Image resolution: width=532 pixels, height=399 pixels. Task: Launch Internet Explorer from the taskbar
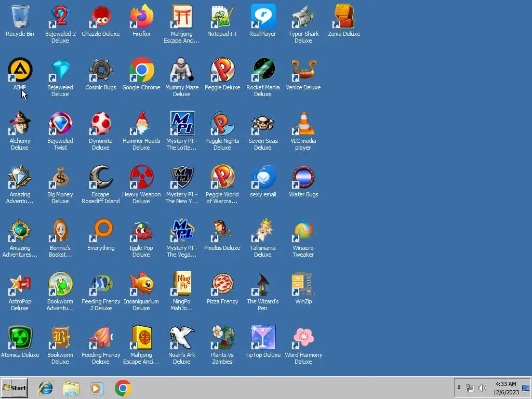[46, 388]
